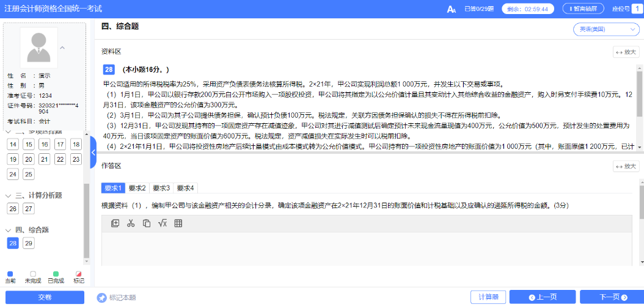The width and height of the screenshot is (644, 307).
Task: Click the 已完成 green legend square
Action: tap(56, 274)
